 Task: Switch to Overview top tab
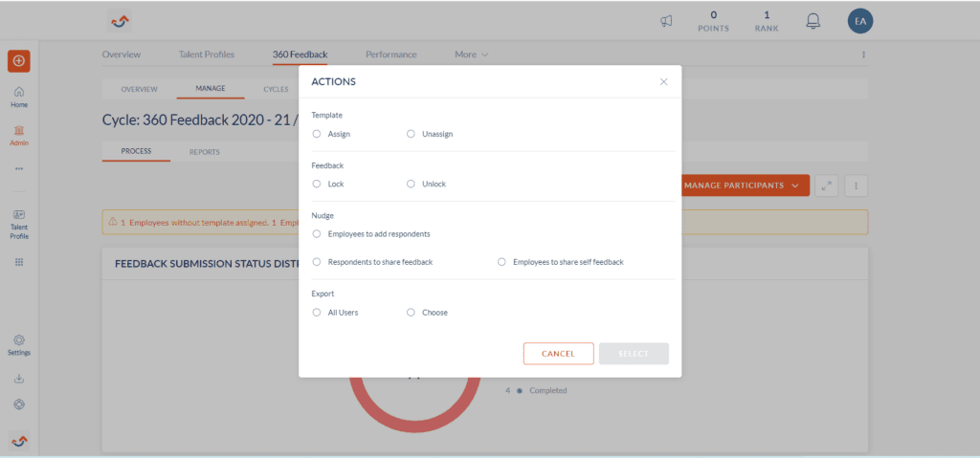coord(122,55)
